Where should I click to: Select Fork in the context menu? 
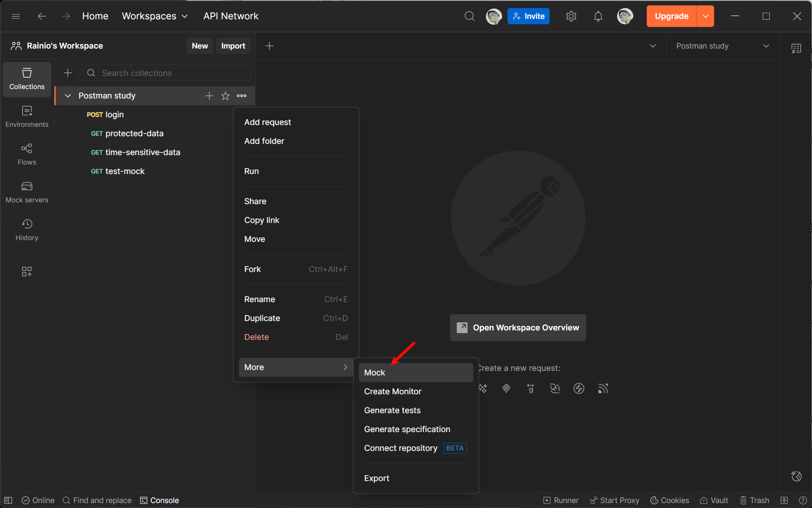tap(296, 269)
